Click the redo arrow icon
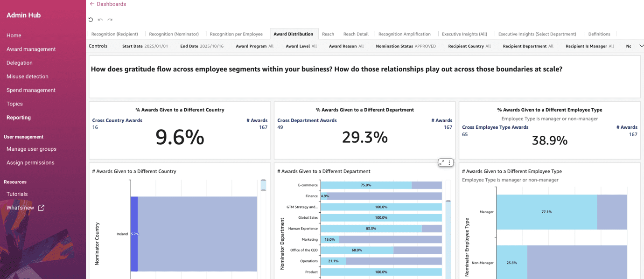The height and width of the screenshot is (279, 644). 110,20
